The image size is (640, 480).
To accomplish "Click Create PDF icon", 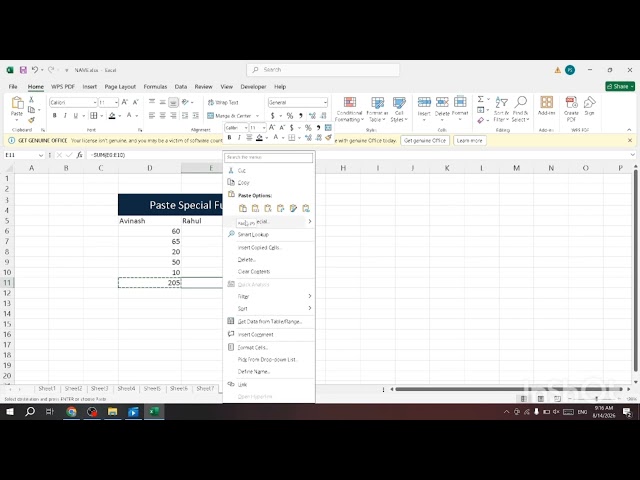I will click(571, 102).
